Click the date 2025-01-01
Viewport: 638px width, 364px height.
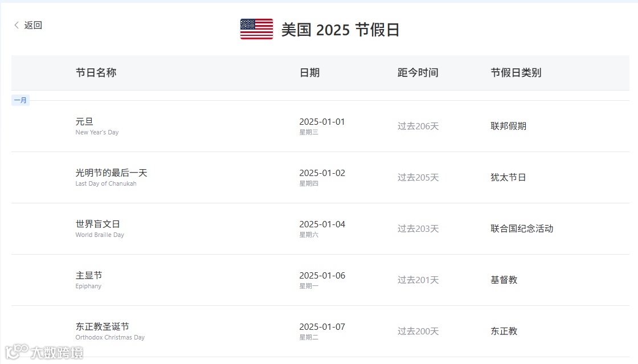tap(322, 121)
